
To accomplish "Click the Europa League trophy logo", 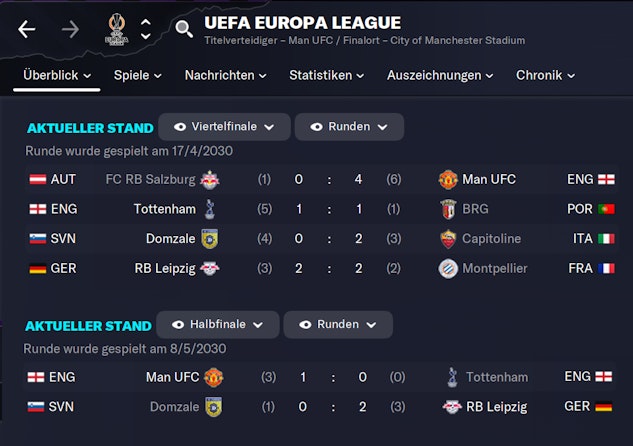I will coord(116,28).
